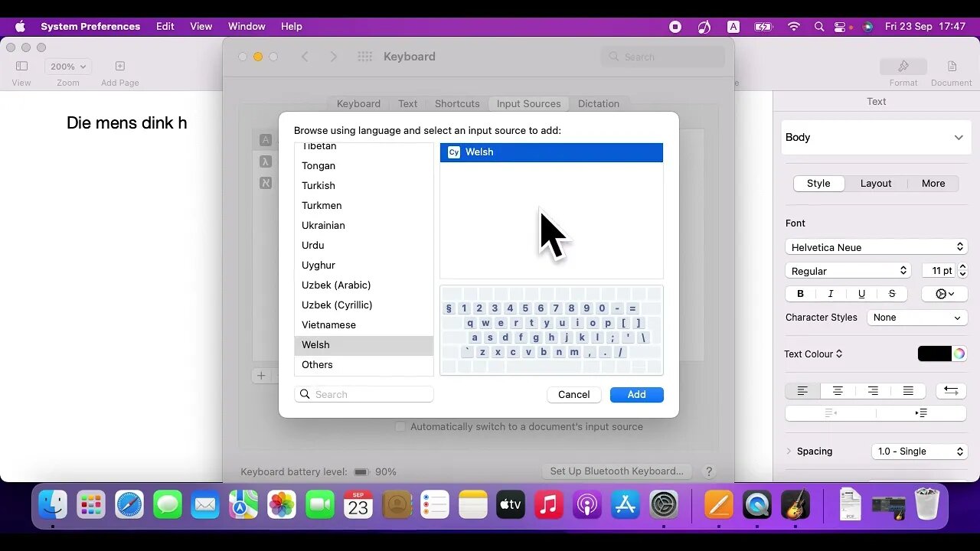The height and width of the screenshot is (551, 980).
Task: Click Add button in input source dialog
Action: click(637, 395)
